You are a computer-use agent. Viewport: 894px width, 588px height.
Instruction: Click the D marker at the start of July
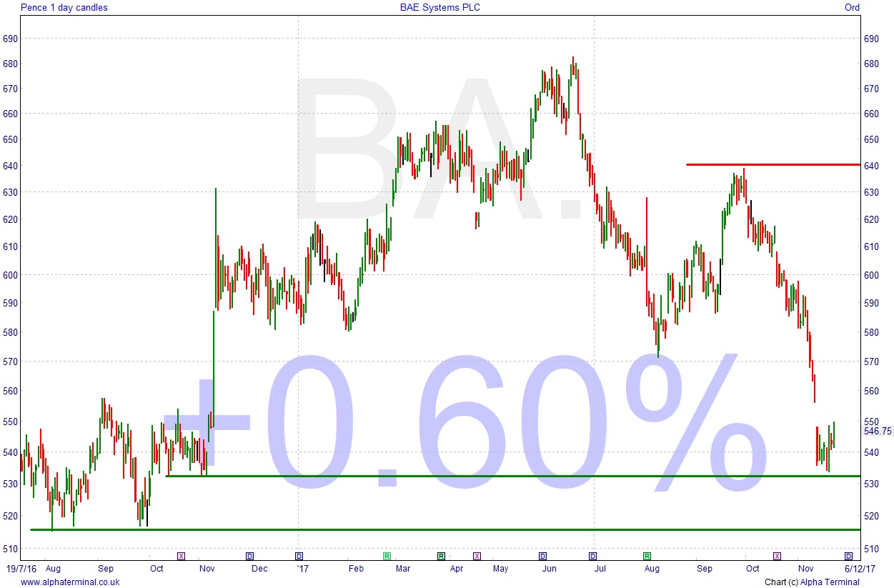click(592, 556)
